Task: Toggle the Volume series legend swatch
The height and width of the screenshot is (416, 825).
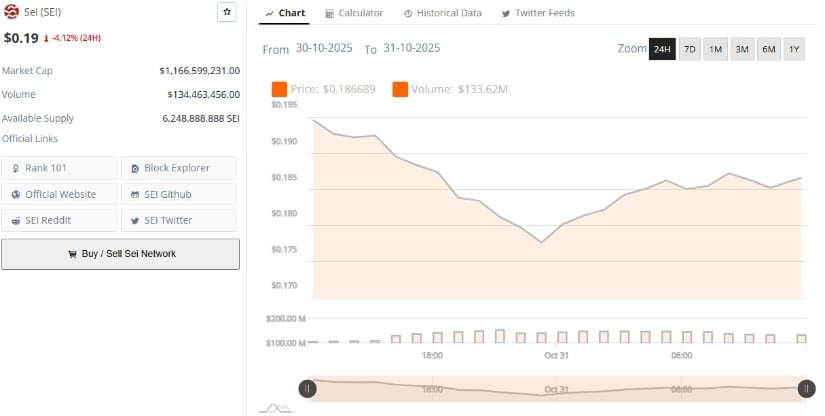Action: (400, 90)
